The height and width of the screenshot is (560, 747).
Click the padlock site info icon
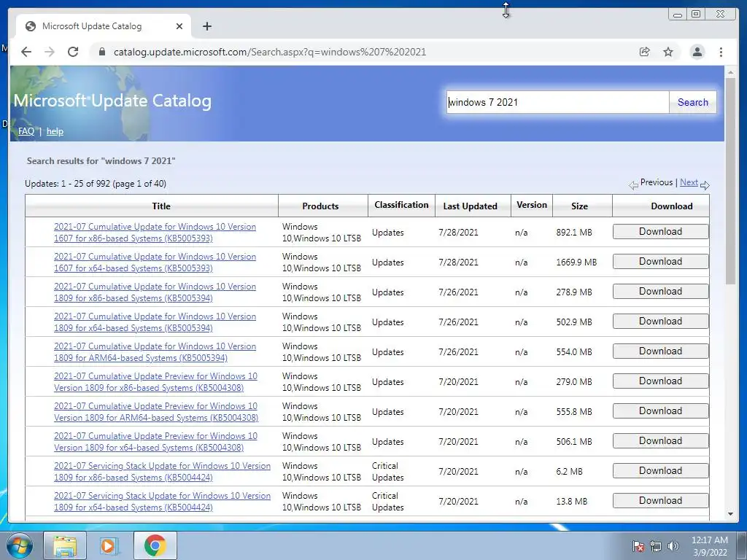pyautogui.click(x=102, y=52)
